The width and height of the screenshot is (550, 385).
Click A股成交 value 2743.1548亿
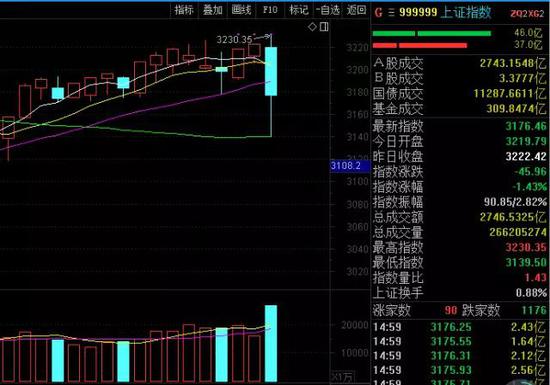[513, 63]
